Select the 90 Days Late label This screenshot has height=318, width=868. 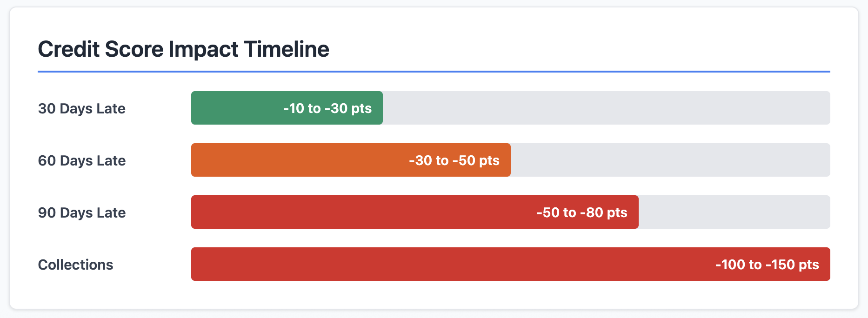pyautogui.click(x=82, y=212)
